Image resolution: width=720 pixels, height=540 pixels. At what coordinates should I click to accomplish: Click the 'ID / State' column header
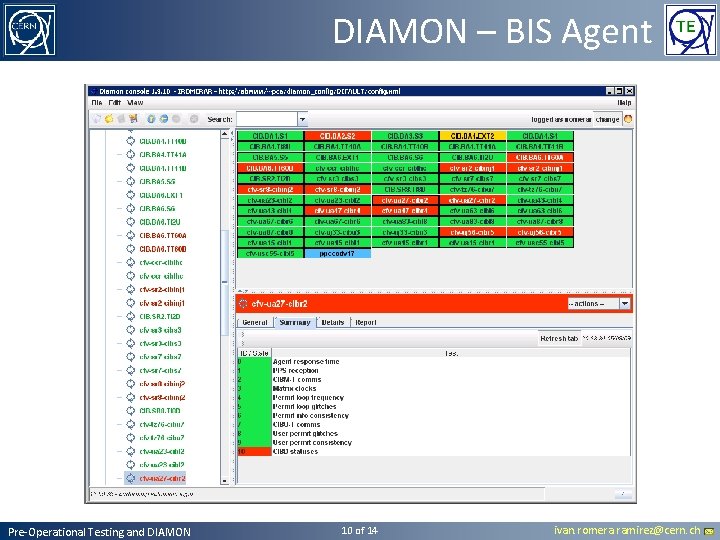254,353
